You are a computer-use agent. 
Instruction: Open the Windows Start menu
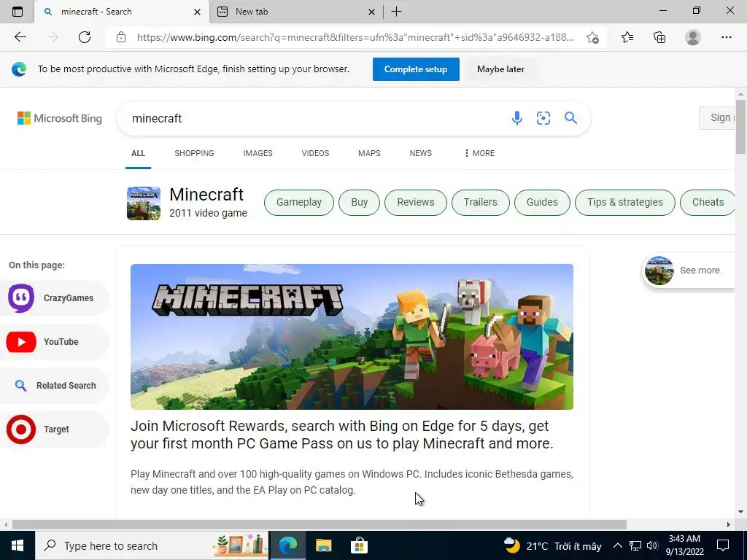[x=18, y=545]
